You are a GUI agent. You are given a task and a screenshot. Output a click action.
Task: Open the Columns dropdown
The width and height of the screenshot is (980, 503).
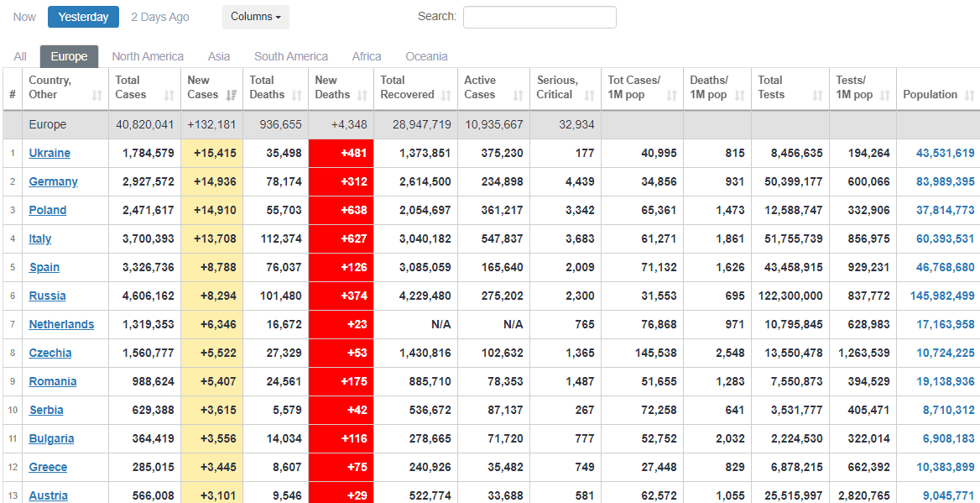[x=255, y=17]
